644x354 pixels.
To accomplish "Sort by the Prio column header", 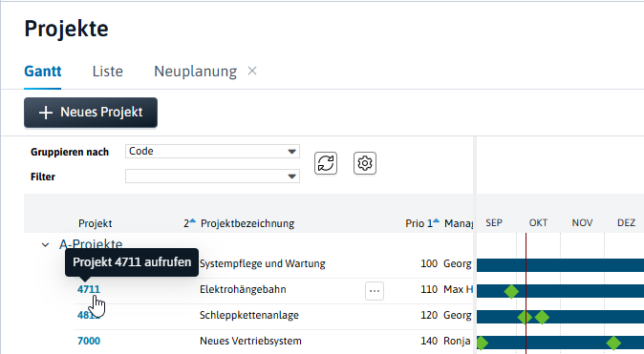I will (415, 223).
